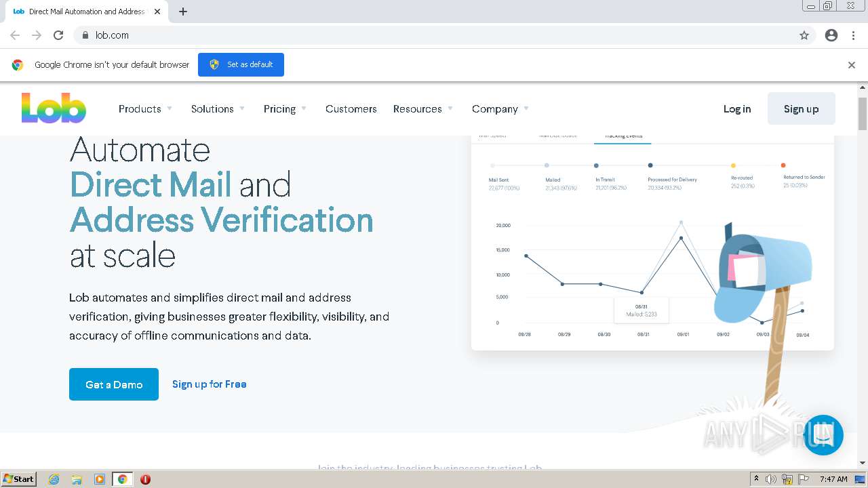
Task: Click the Sign up for Free link
Action: tap(210, 384)
